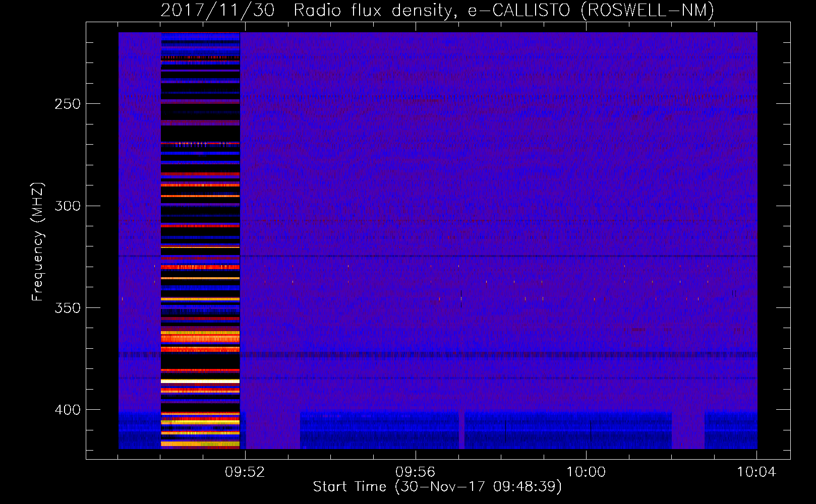Click the 300 frequency tick label
Image resolution: width=816 pixels, height=504 pixels.
(x=68, y=206)
